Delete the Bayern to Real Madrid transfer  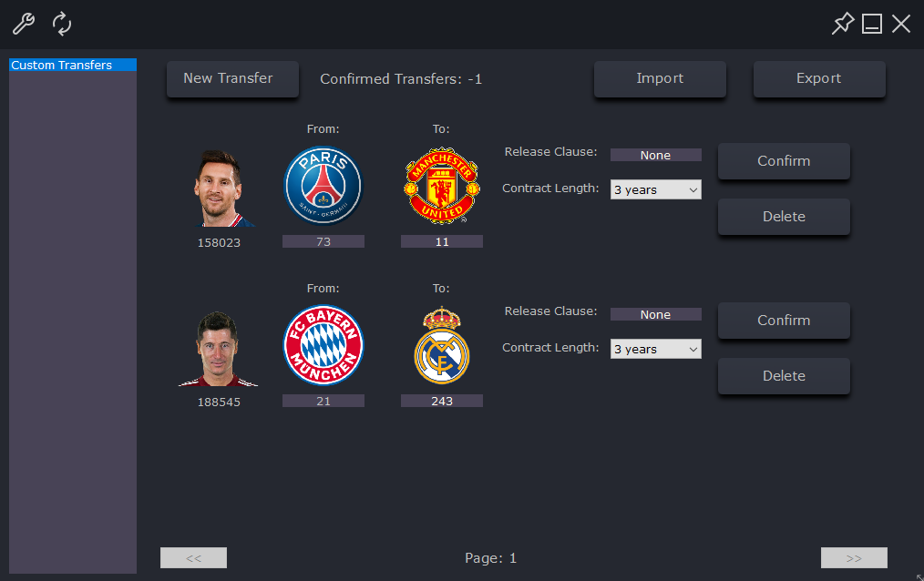tap(784, 376)
